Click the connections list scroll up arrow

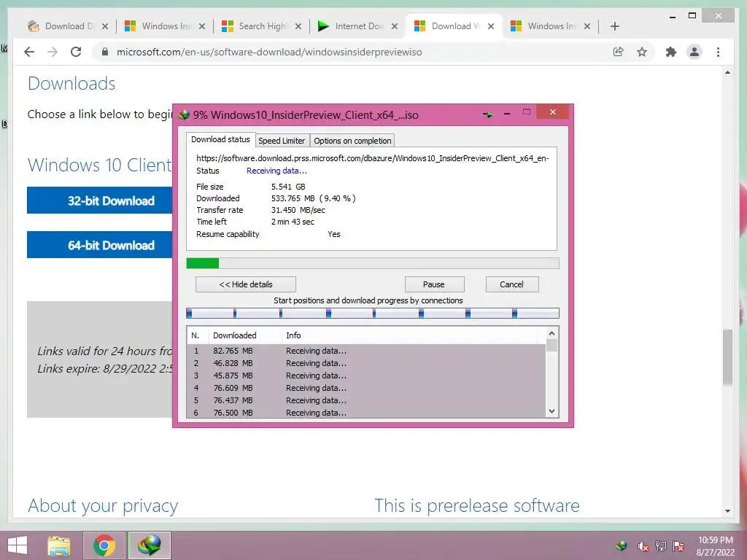point(551,333)
